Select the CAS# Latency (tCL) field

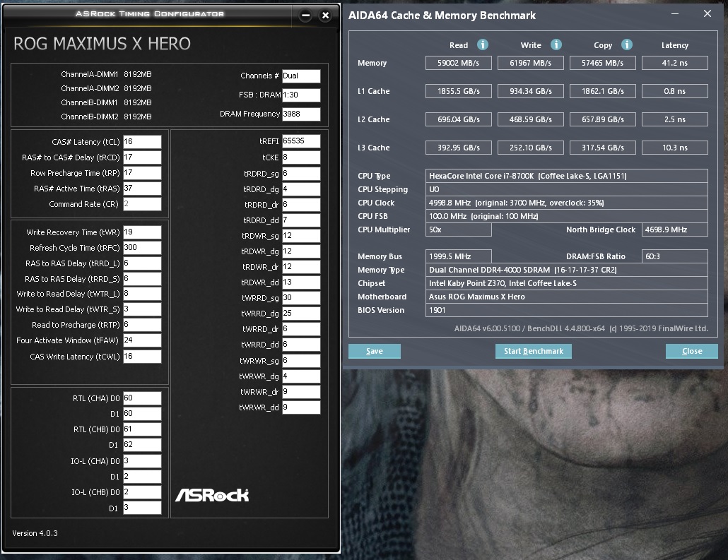tap(142, 141)
